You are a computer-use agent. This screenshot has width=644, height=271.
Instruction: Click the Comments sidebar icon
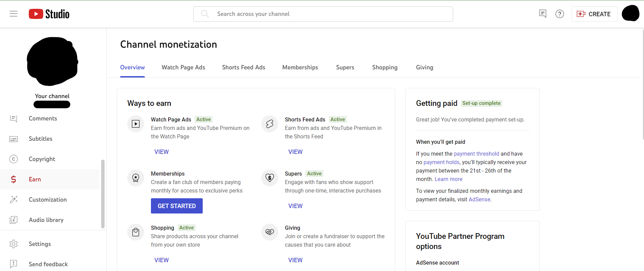[14, 118]
